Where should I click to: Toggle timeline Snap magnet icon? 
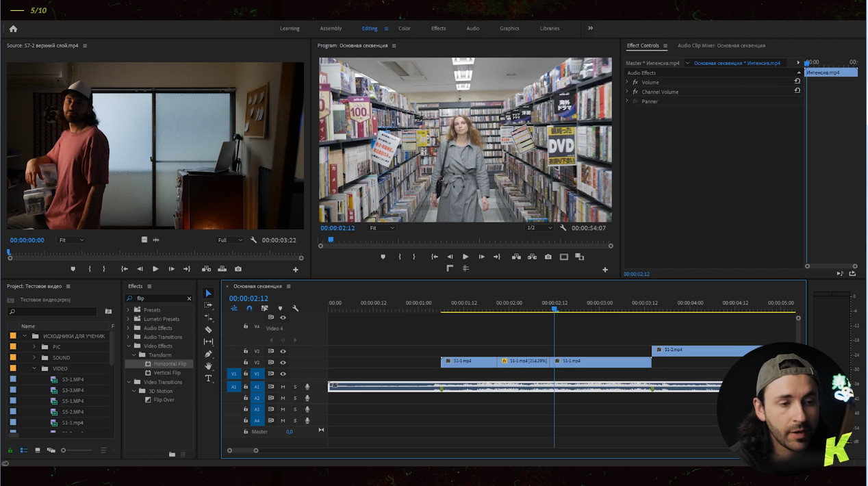tap(249, 309)
